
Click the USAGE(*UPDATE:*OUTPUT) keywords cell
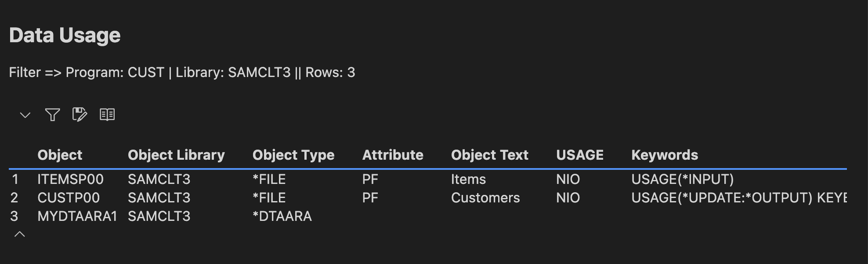pos(722,198)
